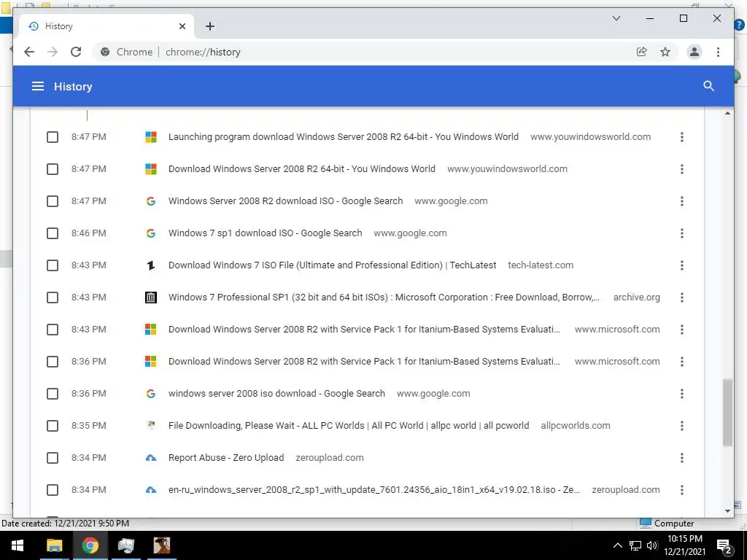Viewport: 747px width, 560px height.
Task: Go back using the browser back arrow
Action: click(29, 52)
